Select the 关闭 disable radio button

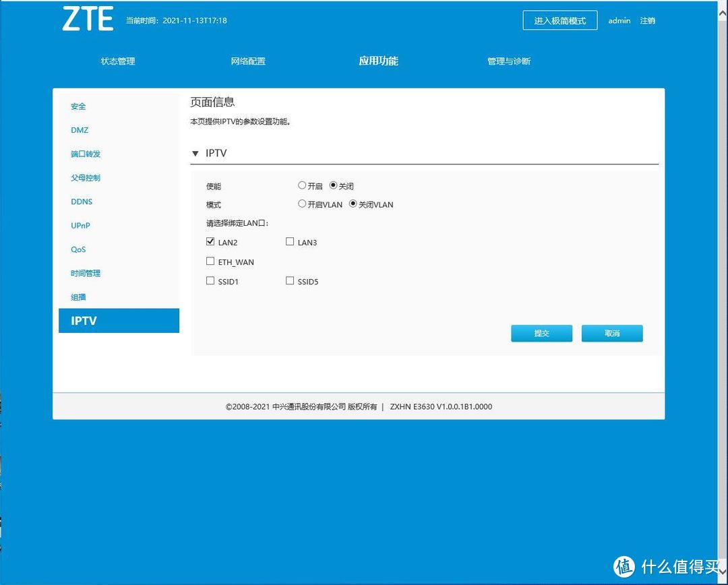tap(333, 185)
